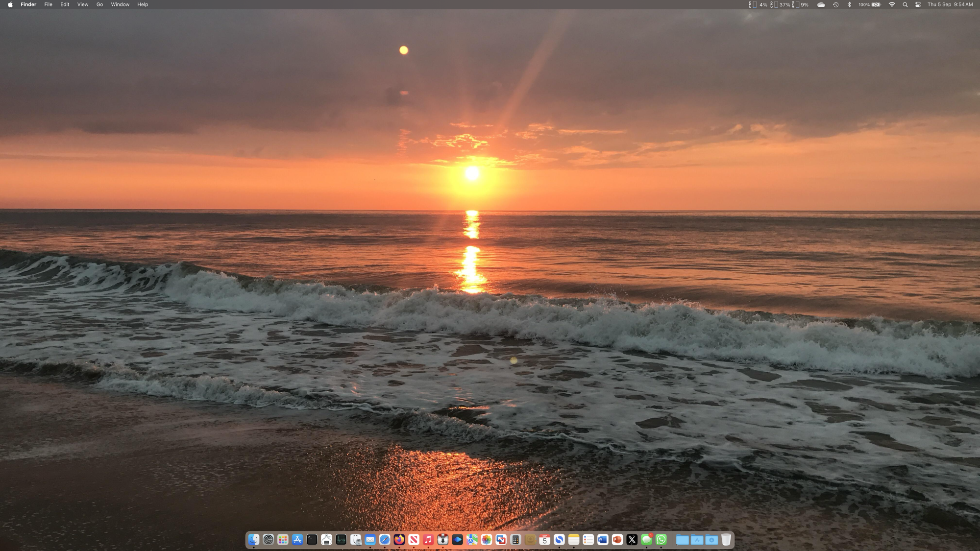Open Trash in the dock
980x551 pixels.
click(726, 540)
